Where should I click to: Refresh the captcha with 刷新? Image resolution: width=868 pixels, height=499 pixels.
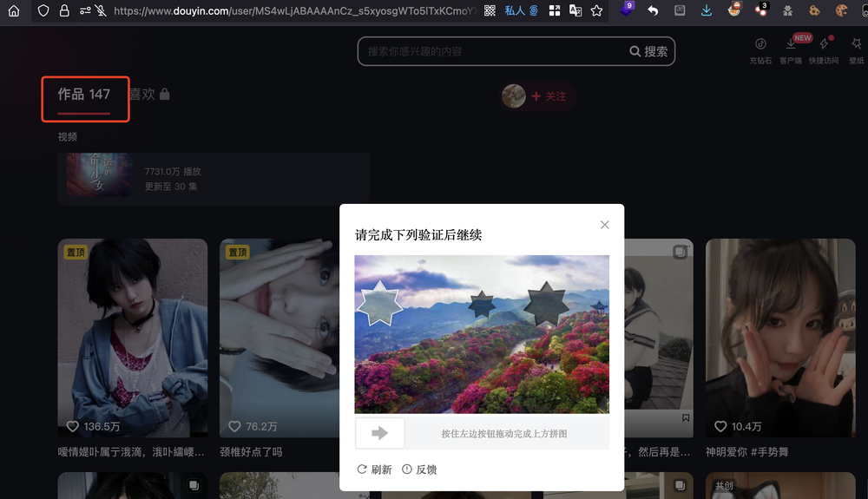coord(374,469)
